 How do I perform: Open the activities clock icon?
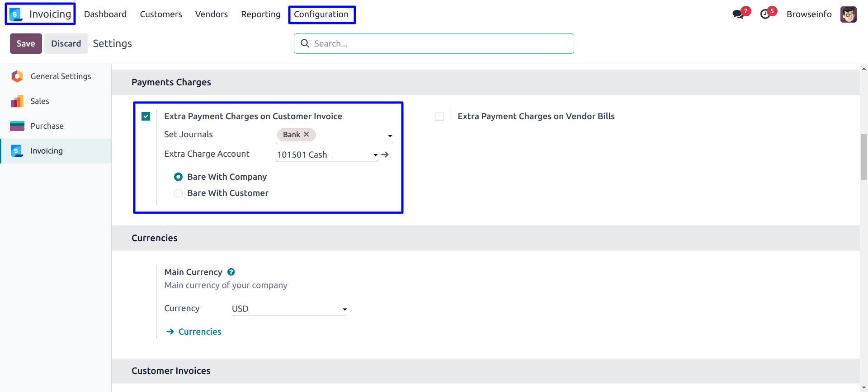click(x=765, y=14)
